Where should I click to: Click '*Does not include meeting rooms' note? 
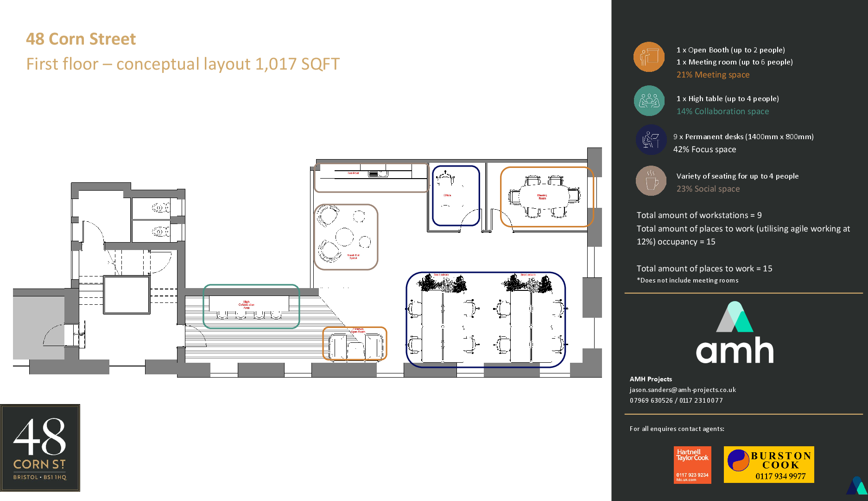coord(687,280)
